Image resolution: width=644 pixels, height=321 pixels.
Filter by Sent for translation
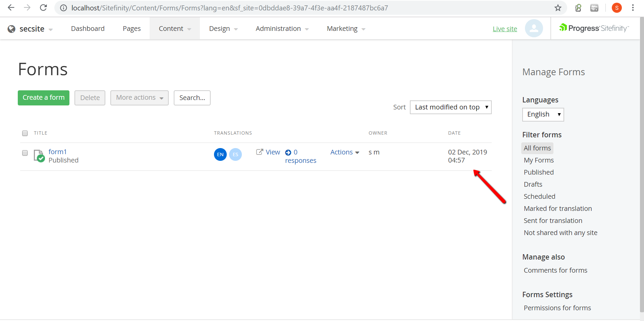[553, 221]
